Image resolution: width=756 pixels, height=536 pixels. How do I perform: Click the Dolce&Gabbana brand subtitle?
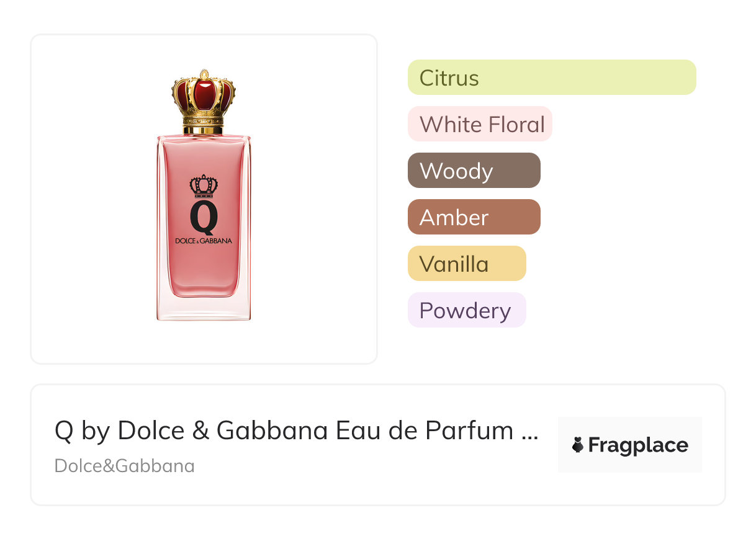[x=124, y=466]
